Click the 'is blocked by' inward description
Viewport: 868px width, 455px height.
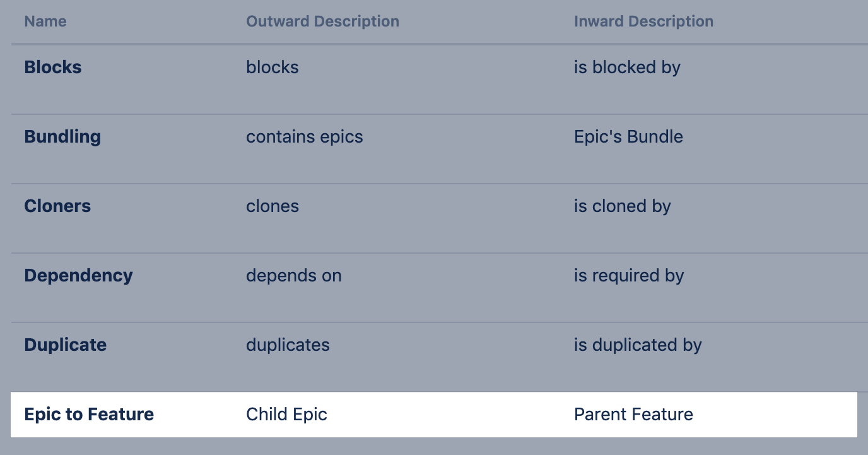click(627, 68)
